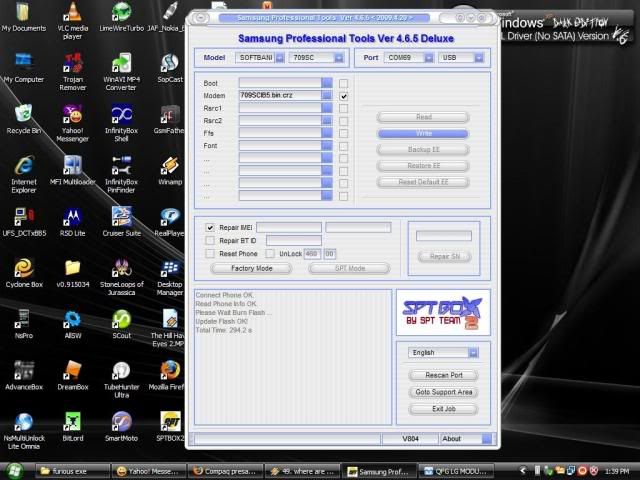Open SCout desktop shortcut
The height and width of the screenshot is (480, 640).
click(x=121, y=324)
